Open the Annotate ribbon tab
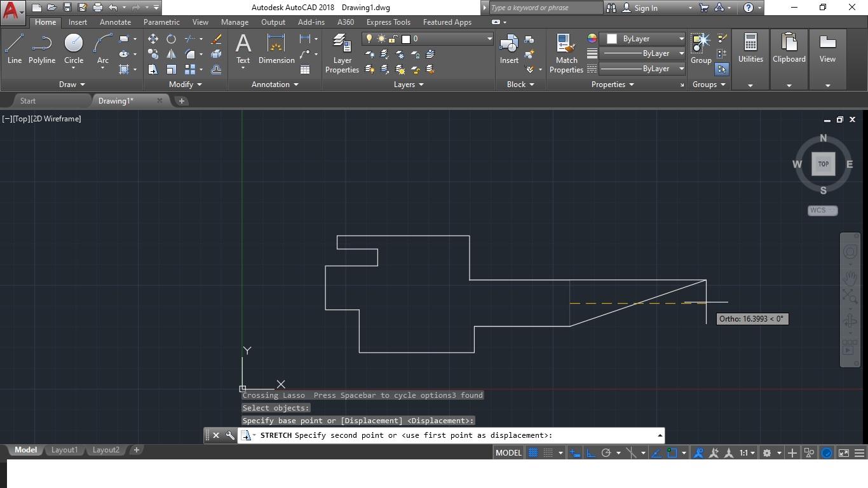Screen dimensions: 868x488 (x=115, y=22)
